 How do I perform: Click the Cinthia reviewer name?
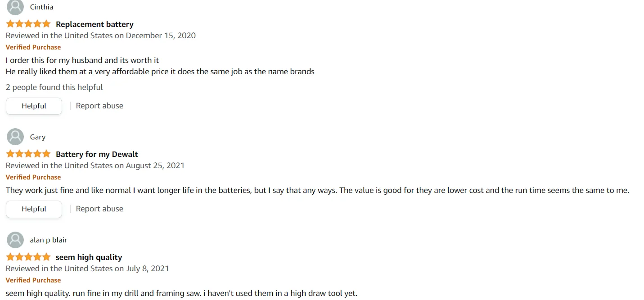pos(41,7)
